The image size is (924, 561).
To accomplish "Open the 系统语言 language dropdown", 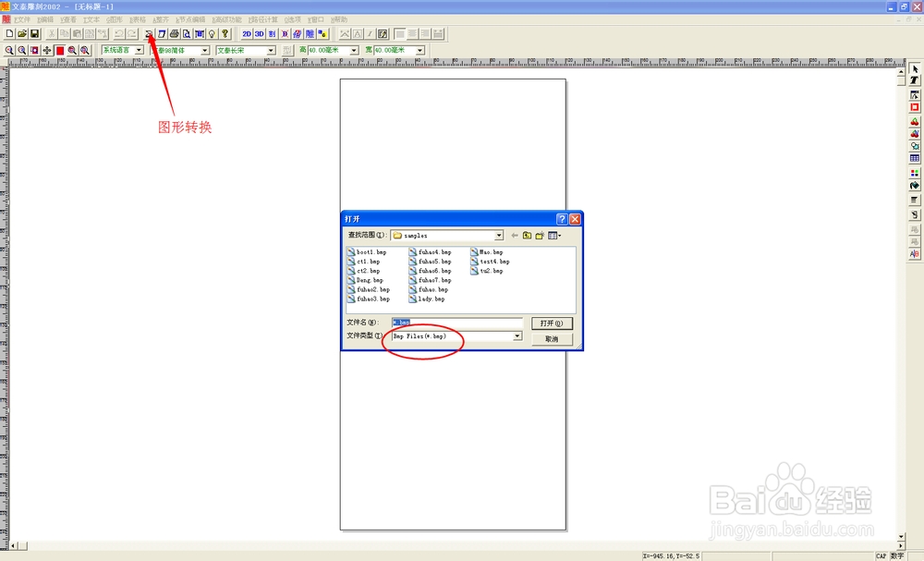I will [140, 51].
